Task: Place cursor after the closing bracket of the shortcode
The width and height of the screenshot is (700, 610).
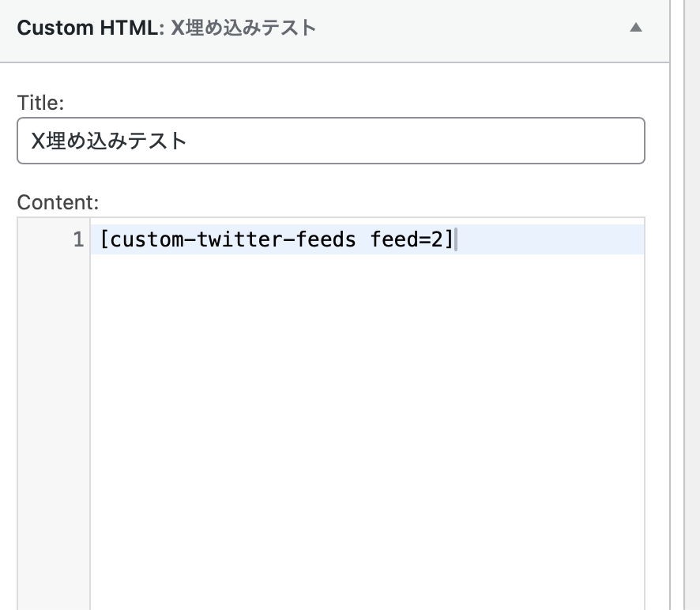Action: pos(456,240)
